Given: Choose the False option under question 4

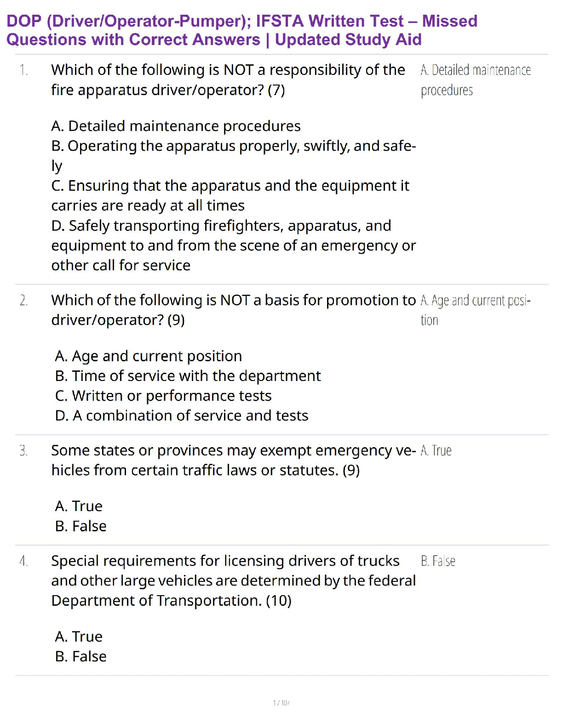Looking at the screenshot, I should click(x=81, y=656).
